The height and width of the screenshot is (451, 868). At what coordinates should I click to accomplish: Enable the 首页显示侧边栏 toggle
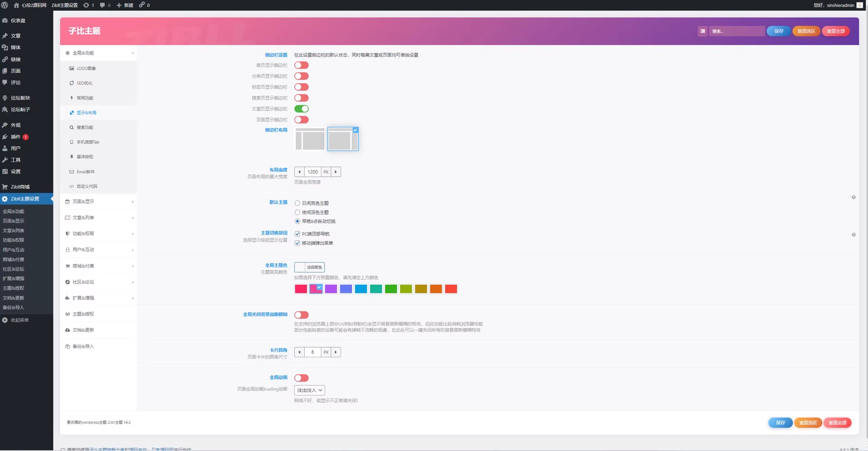301,65
